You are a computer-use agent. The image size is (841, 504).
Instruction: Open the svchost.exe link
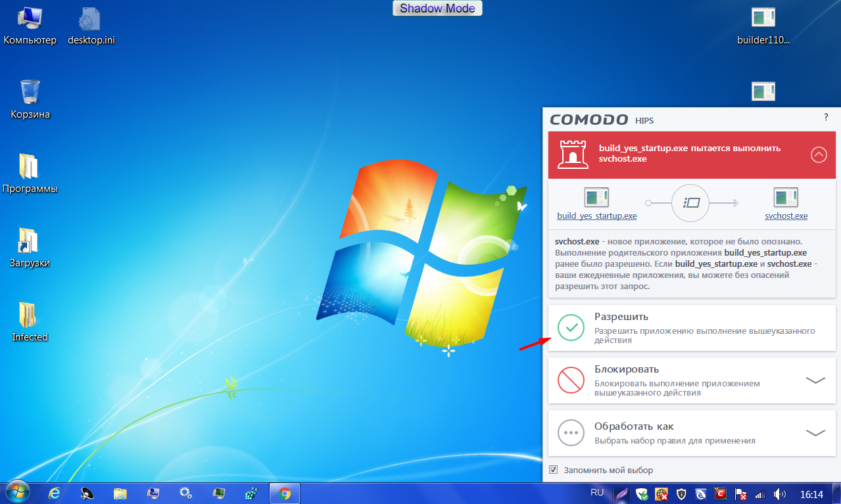coord(786,216)
